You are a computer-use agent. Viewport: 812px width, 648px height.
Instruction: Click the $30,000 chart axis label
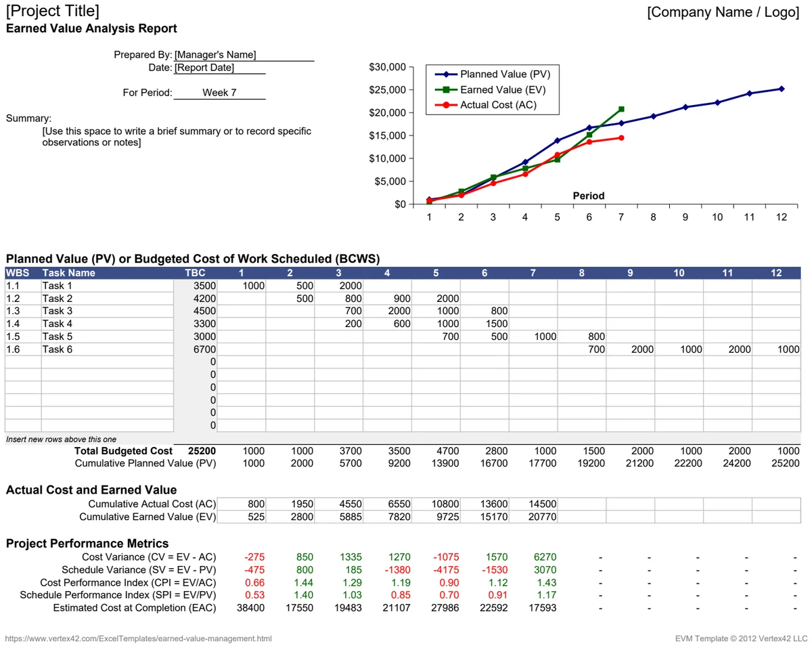click(x=388, y=67)
